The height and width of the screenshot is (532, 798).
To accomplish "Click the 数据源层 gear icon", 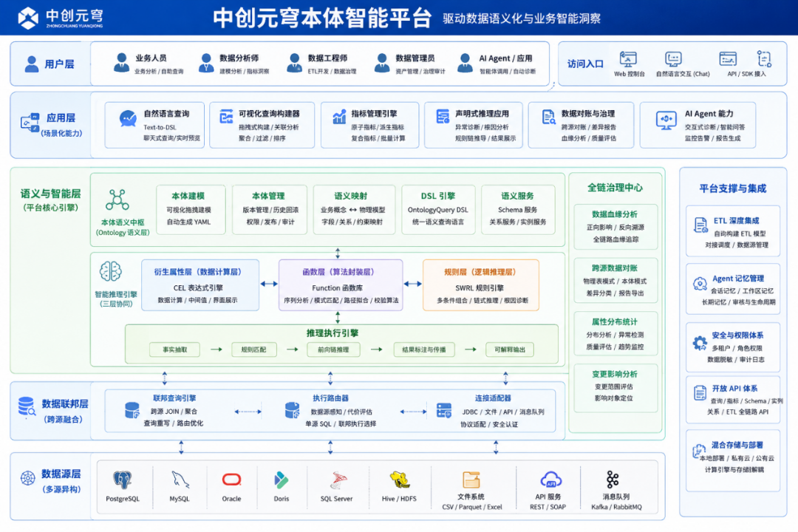I will pos(27,478).
